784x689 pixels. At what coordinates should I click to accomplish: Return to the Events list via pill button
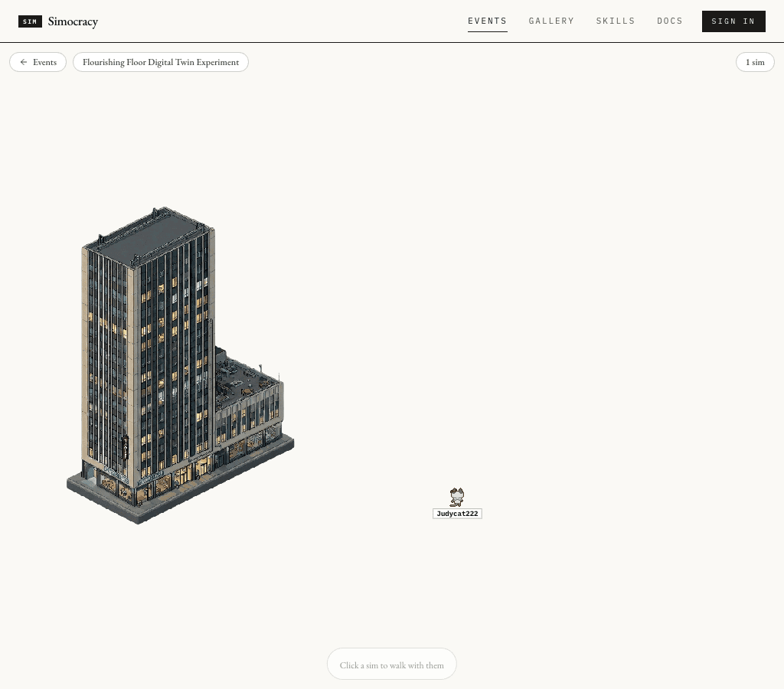point(38,62)
